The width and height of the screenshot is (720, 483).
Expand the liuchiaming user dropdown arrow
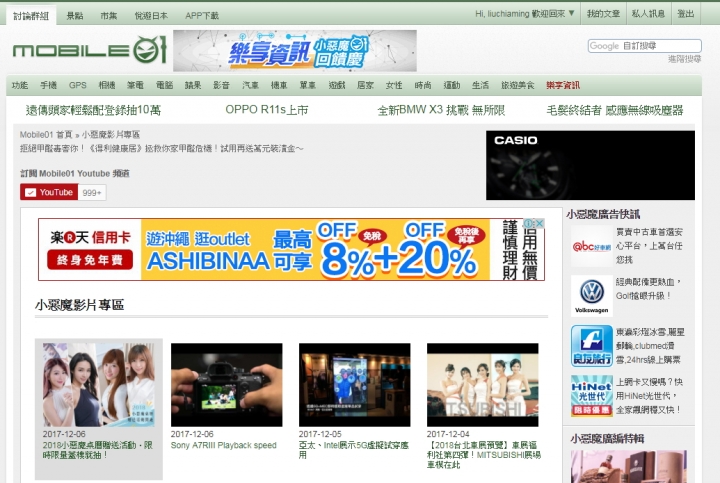(571, 13)
